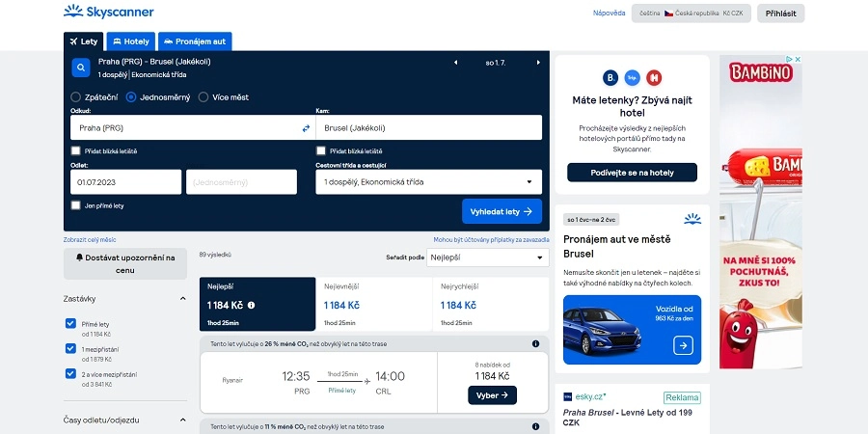The image size is (868, 434).
Task: Collapse the Zastávky filter section
Action: pos(182,299)
